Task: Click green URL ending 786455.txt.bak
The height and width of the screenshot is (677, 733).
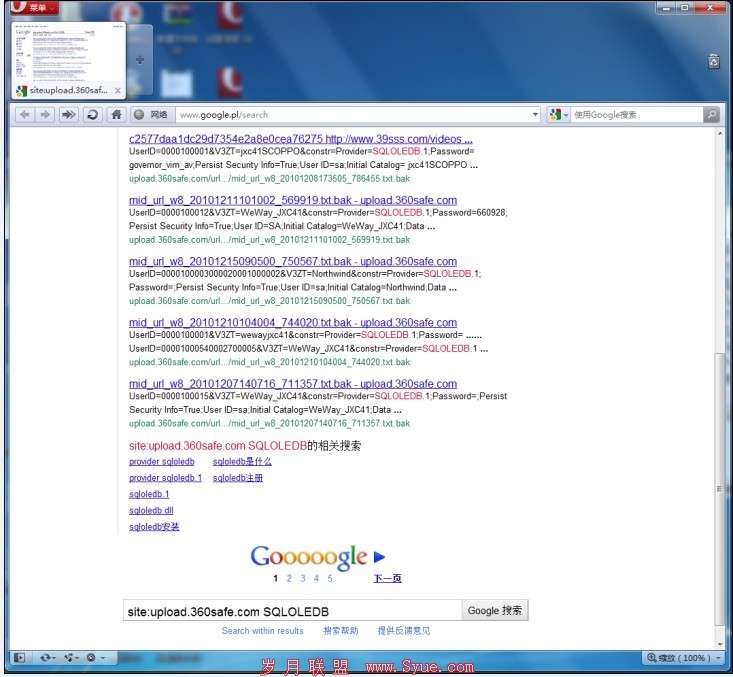Action: (269, 179)
